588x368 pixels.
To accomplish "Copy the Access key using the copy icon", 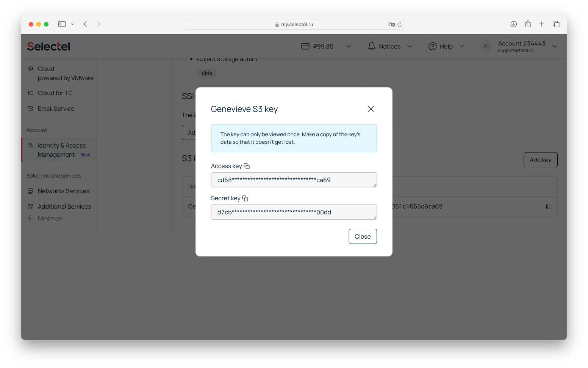I will [247, 166].
